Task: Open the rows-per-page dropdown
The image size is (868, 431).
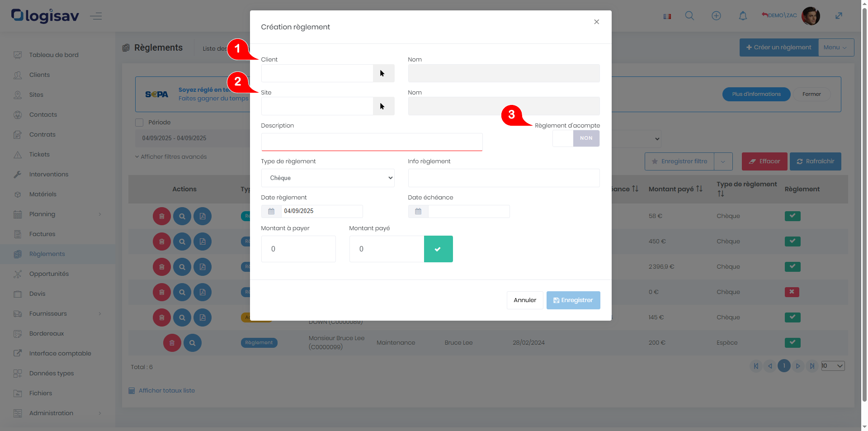Action: tap(833, 366)
